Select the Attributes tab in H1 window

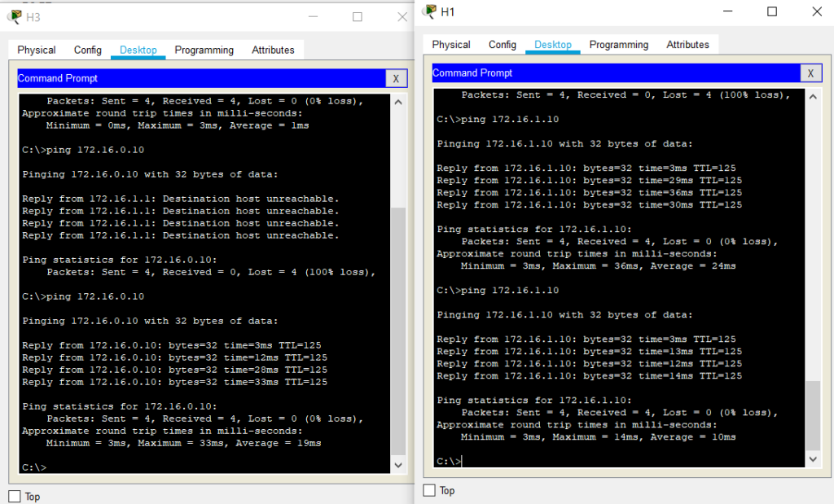coord(687,45)
